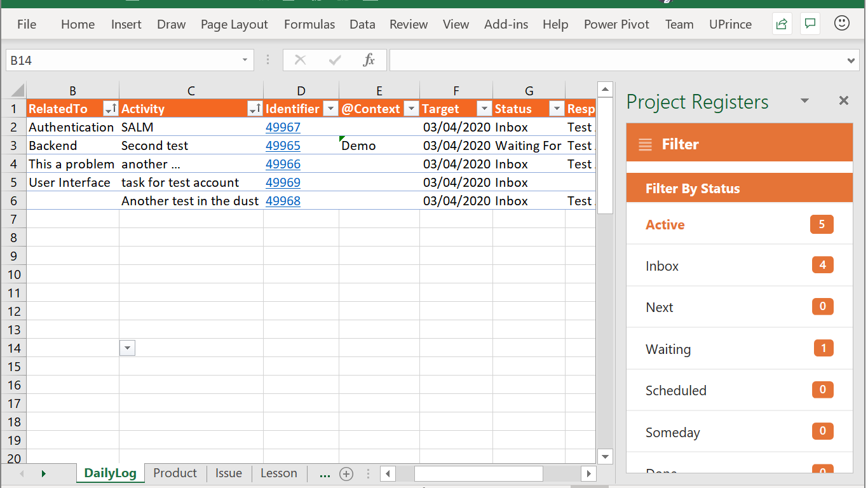Open the Page Layout ribbon tab
868x488 pixels.
click(234, 24)
